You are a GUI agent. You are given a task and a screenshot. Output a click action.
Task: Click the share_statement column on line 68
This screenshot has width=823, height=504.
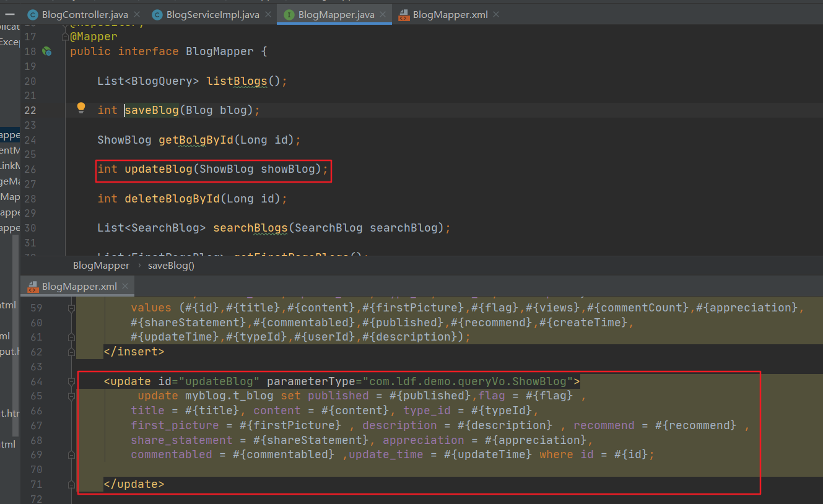click(x=181, y=440)
